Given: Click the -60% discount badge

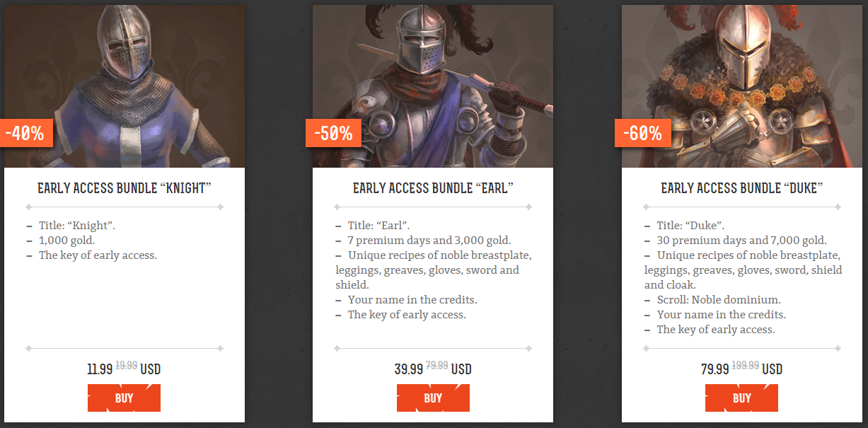Looking at the screenshot, I should (x=642, y=133).
